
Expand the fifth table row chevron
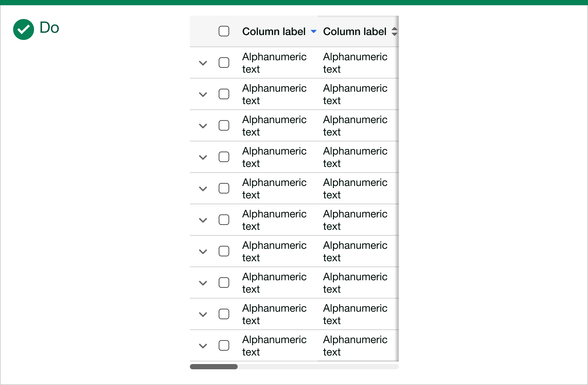tap(203, 189)
